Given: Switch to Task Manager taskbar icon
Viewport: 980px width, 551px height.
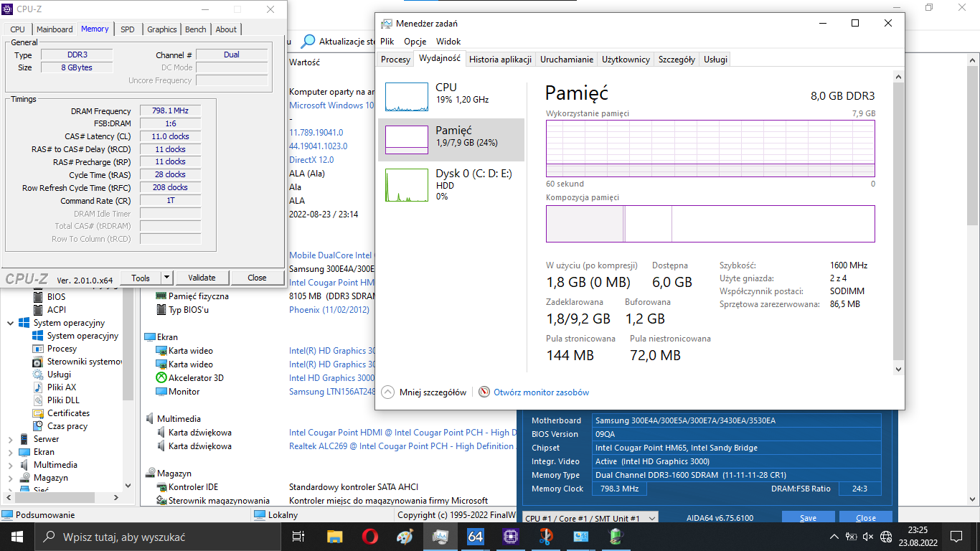Looking at the screenshot, I should click(x=440, y=537).
